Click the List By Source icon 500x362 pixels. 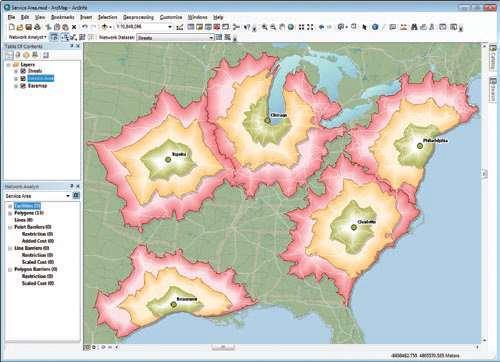(x=18, y=55)
